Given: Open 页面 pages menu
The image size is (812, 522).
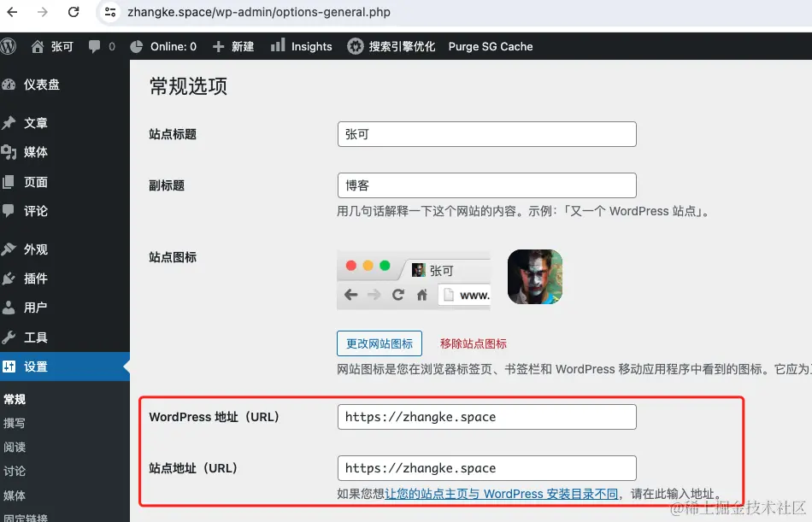Looking at the screenshot, I should [x=35, y=182].
